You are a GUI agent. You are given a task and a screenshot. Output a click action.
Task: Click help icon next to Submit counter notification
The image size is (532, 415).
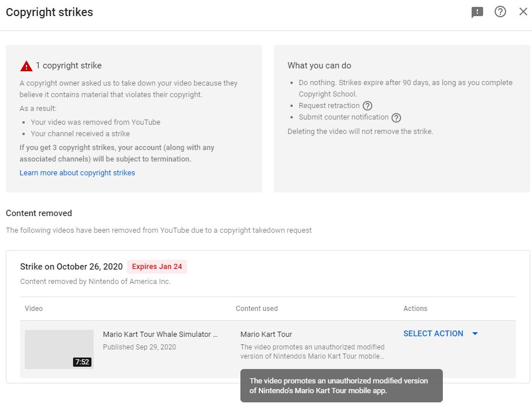396,118
